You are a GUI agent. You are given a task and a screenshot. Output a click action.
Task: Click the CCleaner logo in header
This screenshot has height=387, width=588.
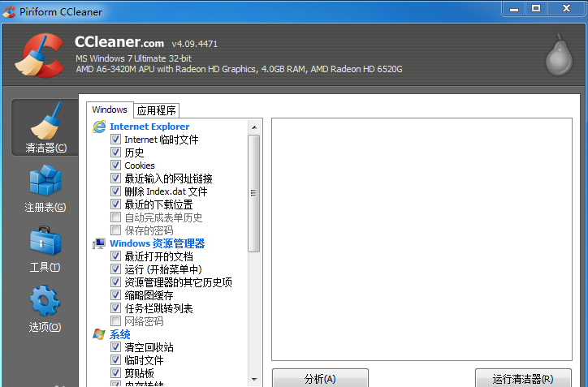[39, 55]
